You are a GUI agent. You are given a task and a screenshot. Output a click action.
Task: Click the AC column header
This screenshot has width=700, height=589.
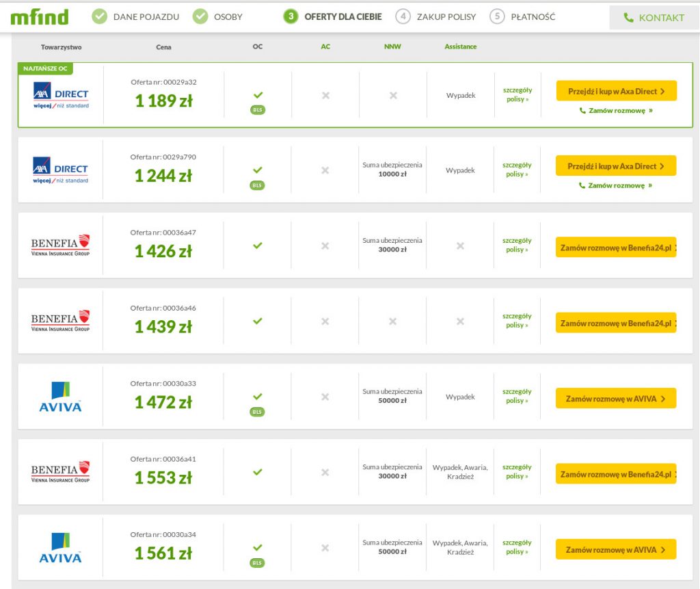pos(325,47)
